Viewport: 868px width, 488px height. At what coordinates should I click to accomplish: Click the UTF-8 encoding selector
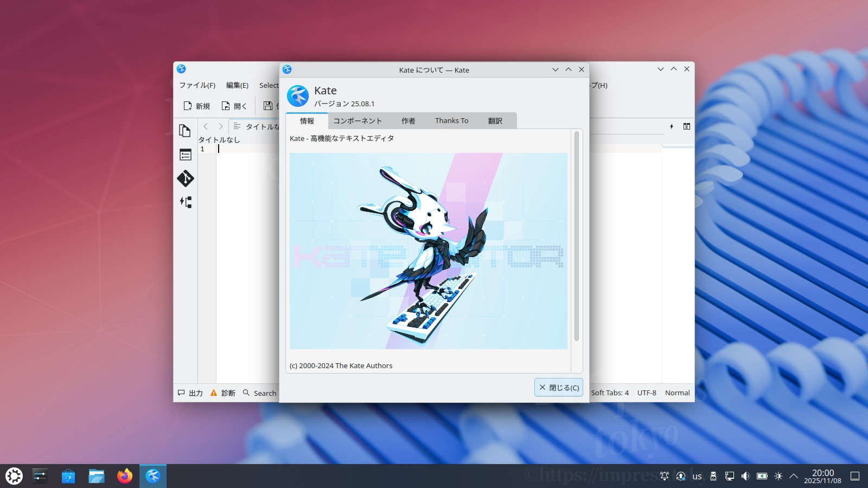[x=647, y=393]
